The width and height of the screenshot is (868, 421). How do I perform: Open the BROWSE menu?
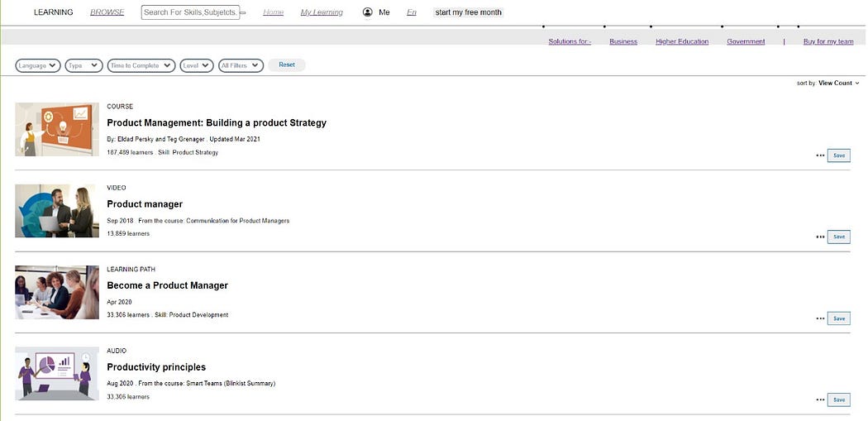click(x=107, y=12)
